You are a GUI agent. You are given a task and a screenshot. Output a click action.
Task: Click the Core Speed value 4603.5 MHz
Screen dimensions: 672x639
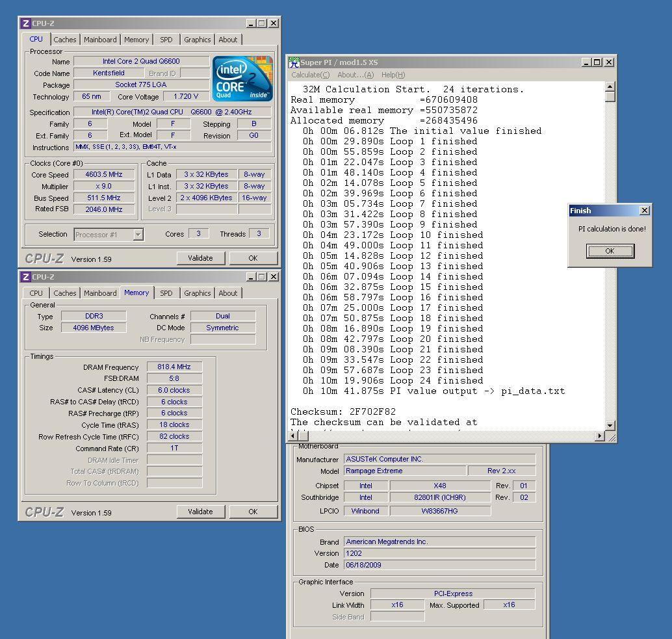click(x=104, y=174)
